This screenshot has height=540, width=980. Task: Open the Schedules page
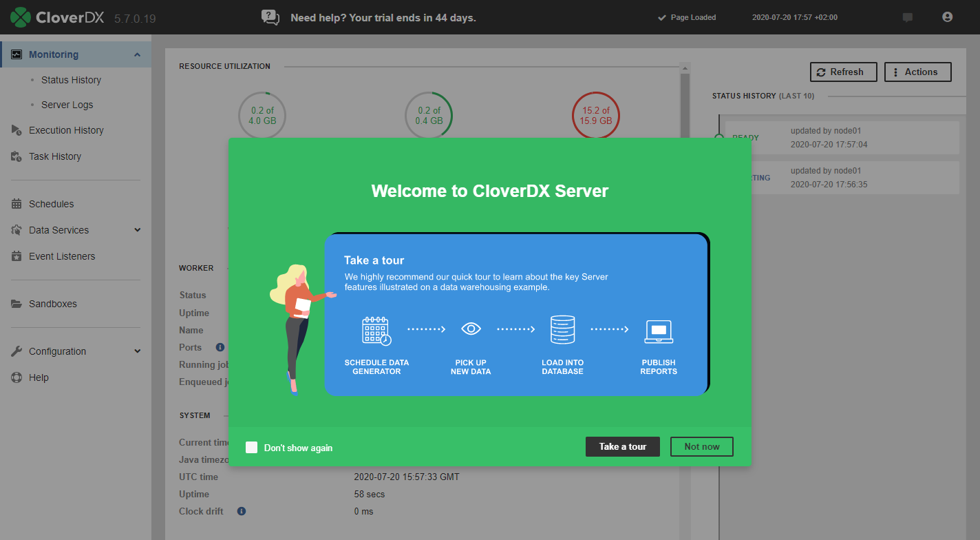pyautogui.click(x=51, y=204)
